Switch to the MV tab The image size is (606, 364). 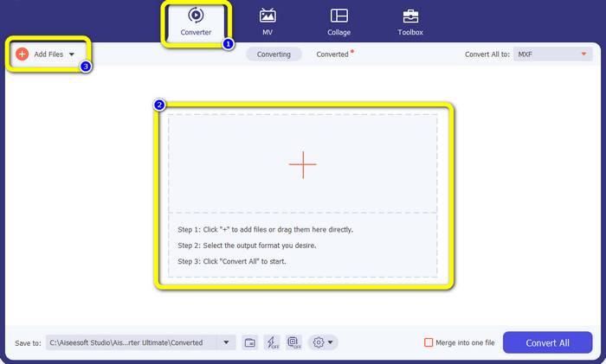[268, 22]
